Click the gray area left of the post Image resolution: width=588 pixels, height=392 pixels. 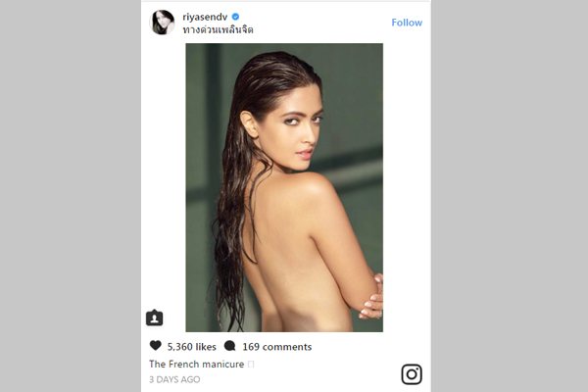[x=71, y=196]
